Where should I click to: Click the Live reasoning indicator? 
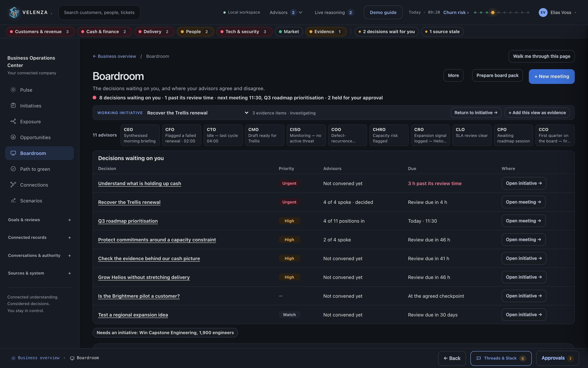tap(334, 12)
